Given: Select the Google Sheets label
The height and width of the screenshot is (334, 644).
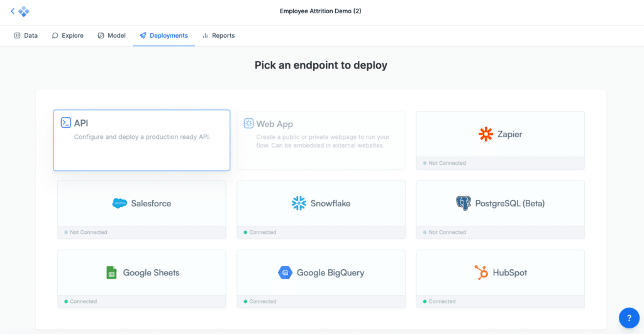Looking at the screenshot, I should click(x=151, y=273).
